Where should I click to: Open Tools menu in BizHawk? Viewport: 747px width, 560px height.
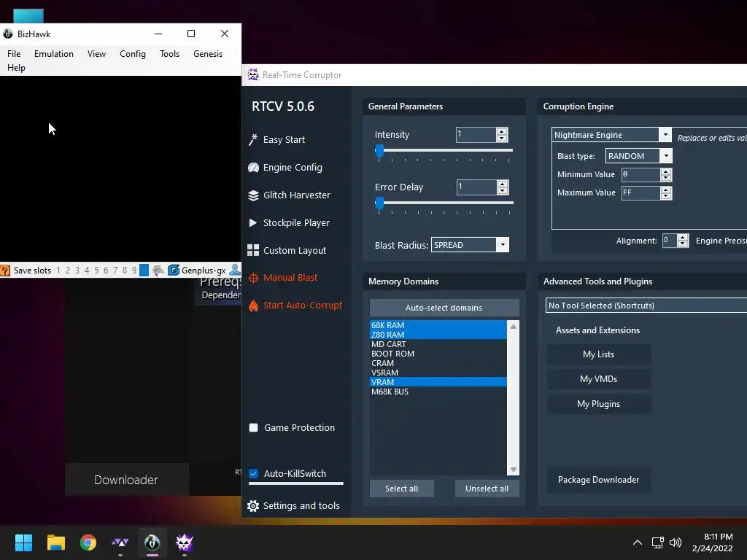[169, 54]
